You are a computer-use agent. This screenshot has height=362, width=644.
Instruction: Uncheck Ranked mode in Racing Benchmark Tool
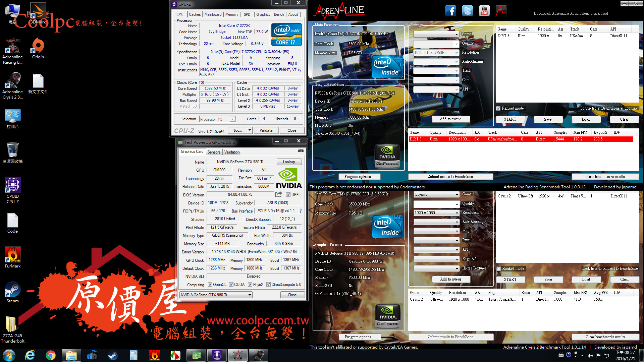point(498,108)
